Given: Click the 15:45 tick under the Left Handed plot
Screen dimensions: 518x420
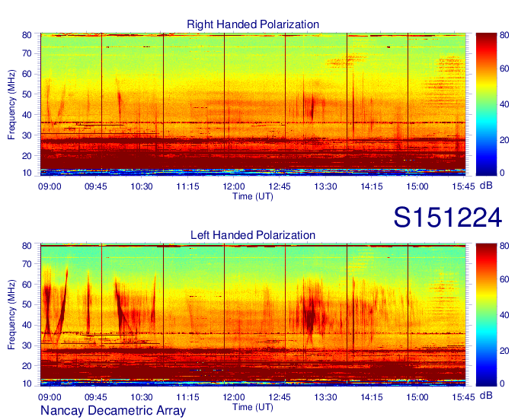Looking at the screenshot, I should coord(463,397).
